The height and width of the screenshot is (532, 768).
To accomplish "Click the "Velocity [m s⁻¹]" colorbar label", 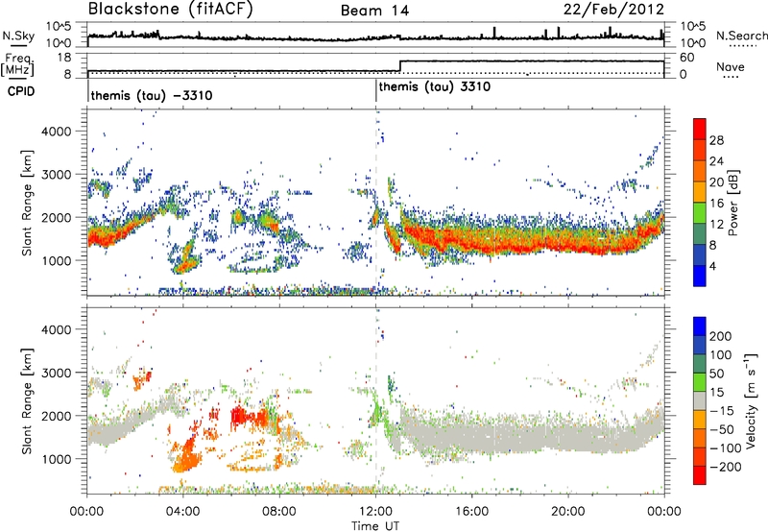I will point(750,400).
